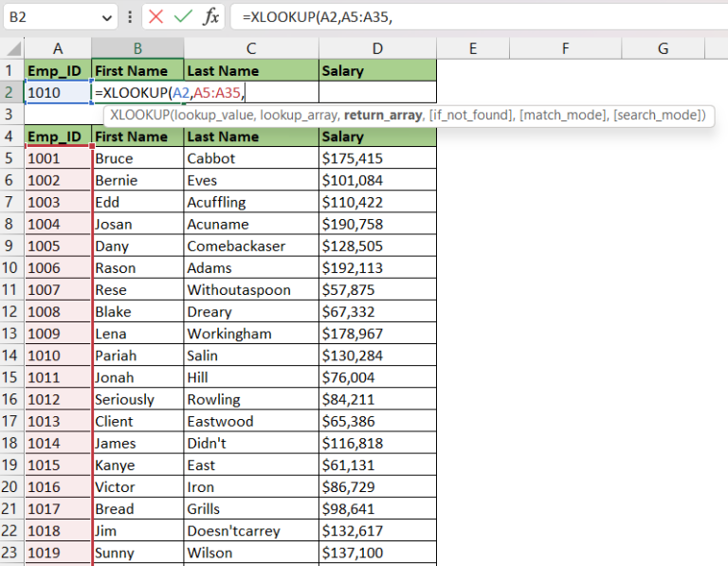
Task: Select row 14 header
Action: (x=11, y=356)
